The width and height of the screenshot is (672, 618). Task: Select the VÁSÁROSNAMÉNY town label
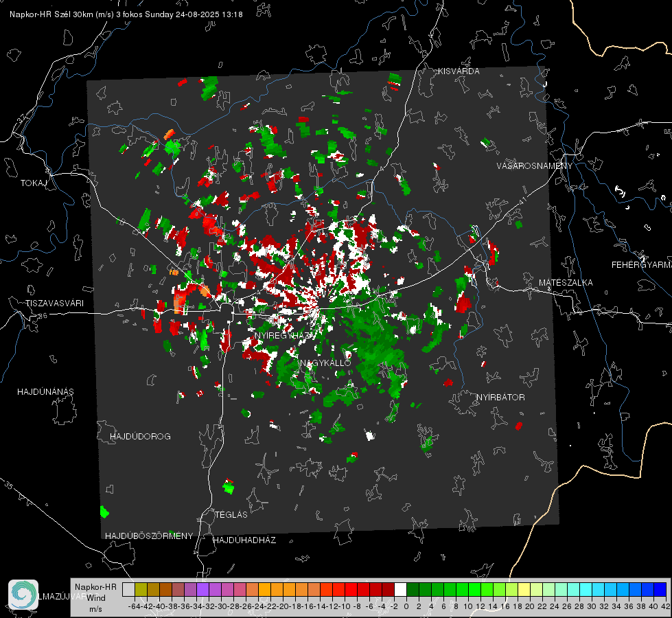535,166
